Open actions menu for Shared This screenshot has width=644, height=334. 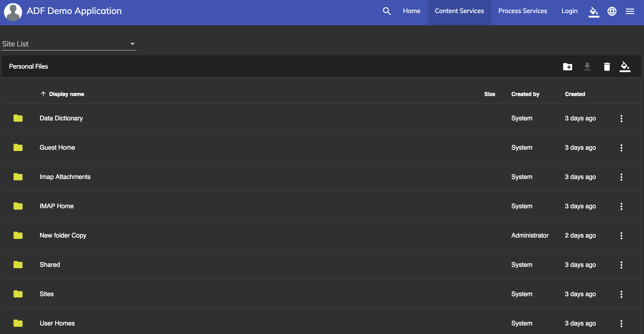coord(621,265)
